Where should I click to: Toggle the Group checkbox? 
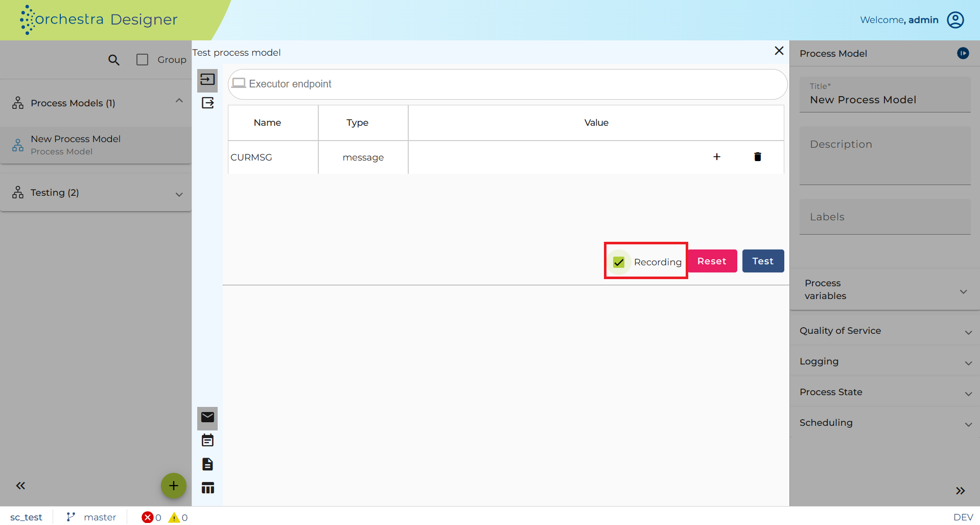pos(143,60)
